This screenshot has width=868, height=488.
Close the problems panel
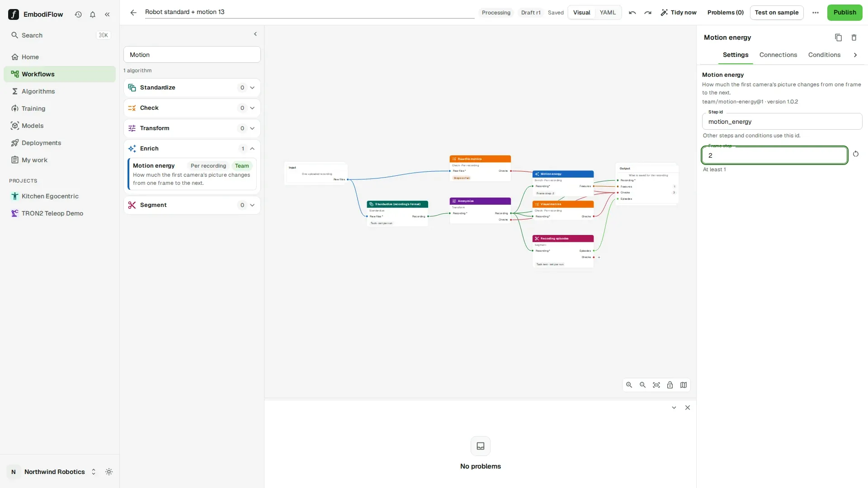pyautogui.click(x=688, y=408)
